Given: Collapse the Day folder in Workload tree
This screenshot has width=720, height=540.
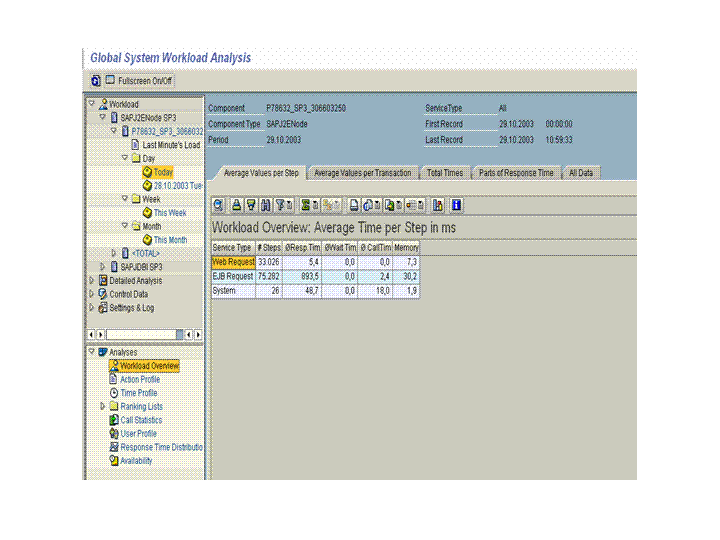Looking at the screenshot, I should pos(125,158).
